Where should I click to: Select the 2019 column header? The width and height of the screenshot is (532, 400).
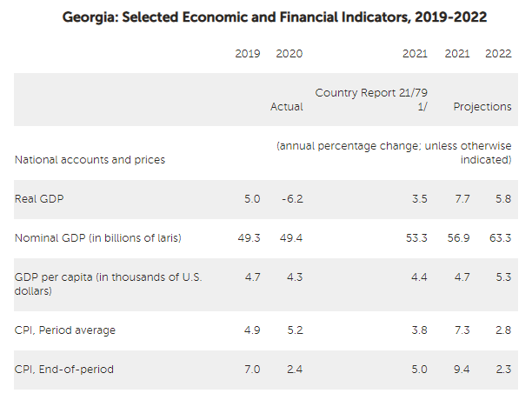(x=248, y=54)
